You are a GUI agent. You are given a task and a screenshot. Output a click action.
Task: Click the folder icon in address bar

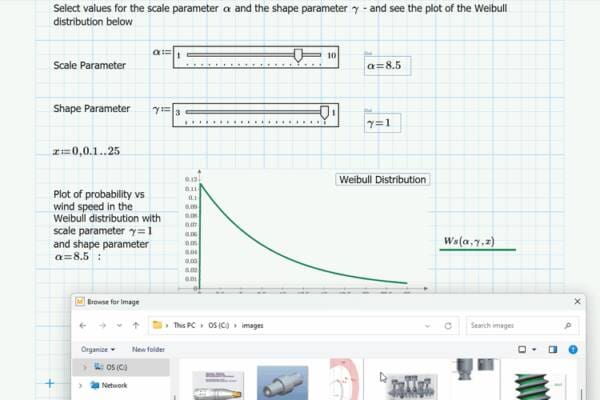157,325
